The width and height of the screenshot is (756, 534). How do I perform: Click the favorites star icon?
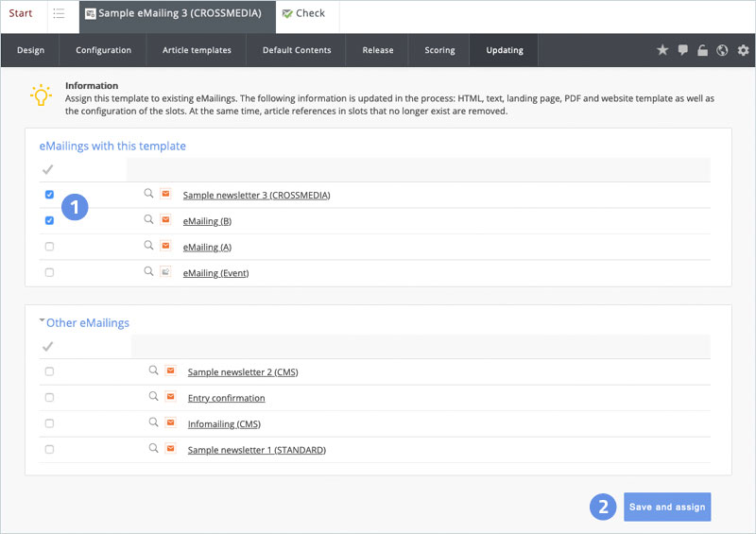tap(662, 50)
